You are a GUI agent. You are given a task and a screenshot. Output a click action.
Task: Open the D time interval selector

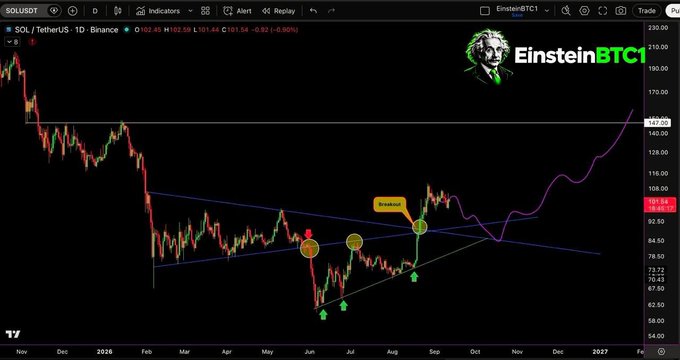[x=95, y=11]
